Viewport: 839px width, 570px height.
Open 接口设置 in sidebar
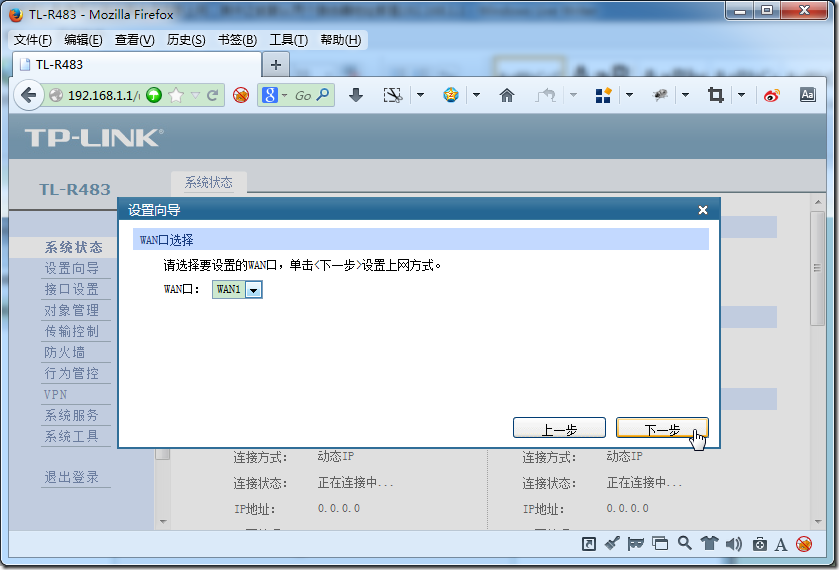pos(72,289)
